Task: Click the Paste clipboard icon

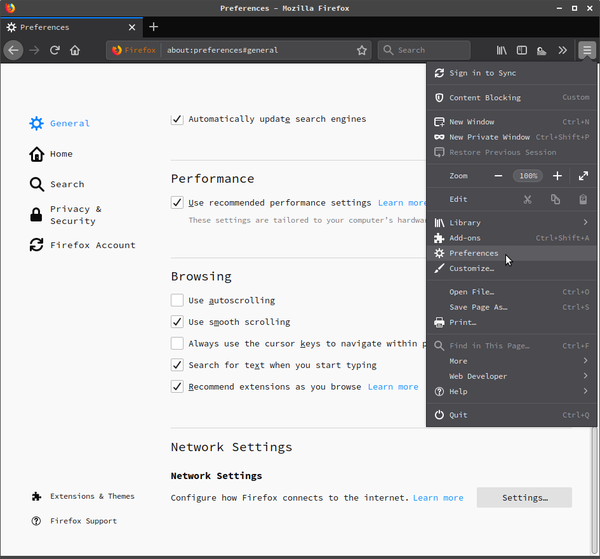Action: pos(583,199)
